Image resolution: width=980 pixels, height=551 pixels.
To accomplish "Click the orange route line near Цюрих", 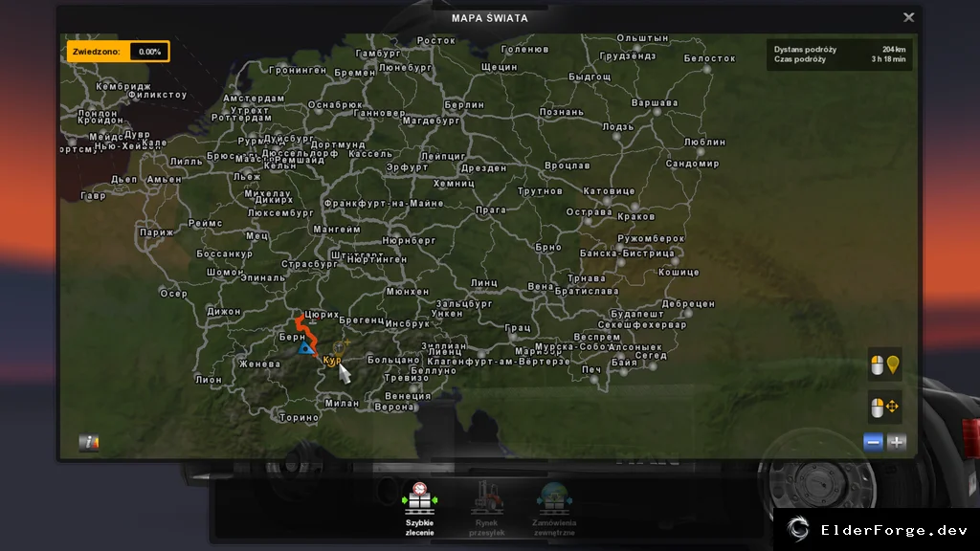I will 306,332.
